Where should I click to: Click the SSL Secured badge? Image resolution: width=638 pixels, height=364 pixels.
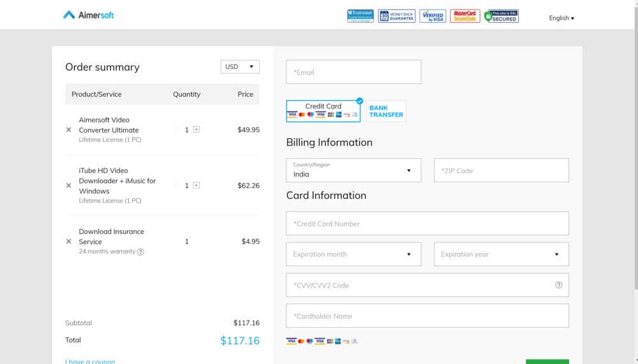[501, 16]
